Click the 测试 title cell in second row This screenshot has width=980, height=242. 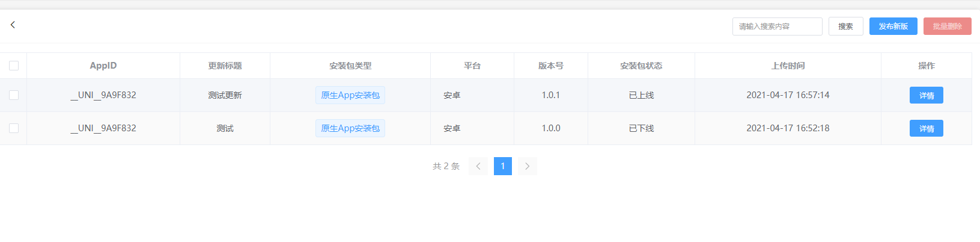click(x=225, y=128)
